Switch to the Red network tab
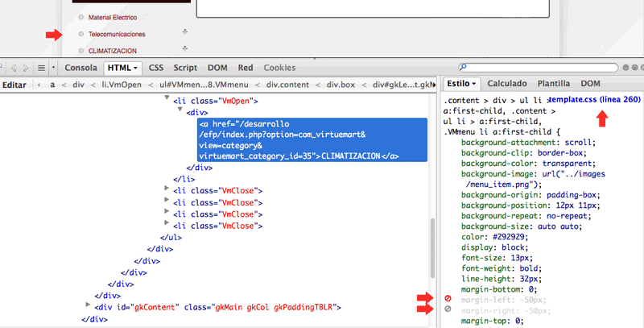The image size is (644, 328). [x=246, y=68]
